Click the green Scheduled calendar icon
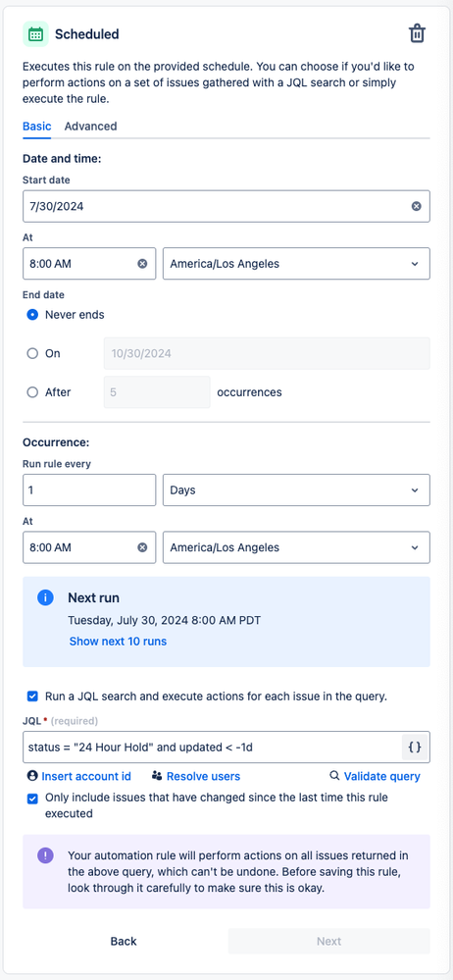The height and width of the screenshot is (980, 453). point(35,33)
